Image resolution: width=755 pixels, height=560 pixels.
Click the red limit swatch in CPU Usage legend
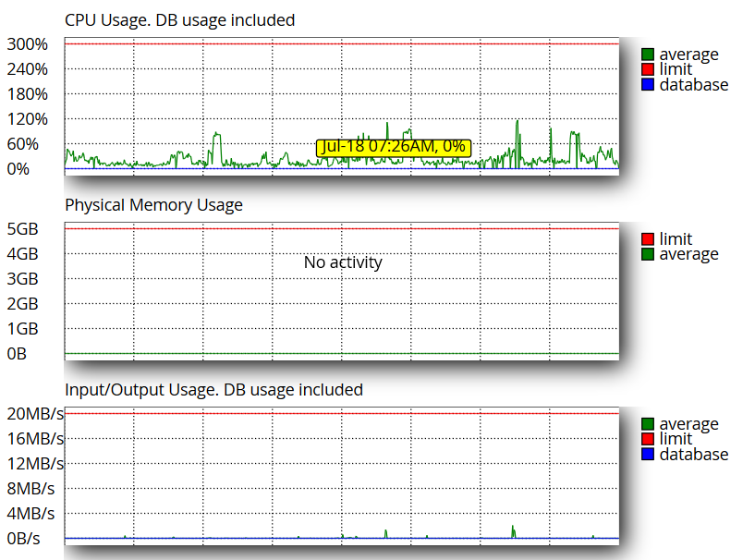648,69
